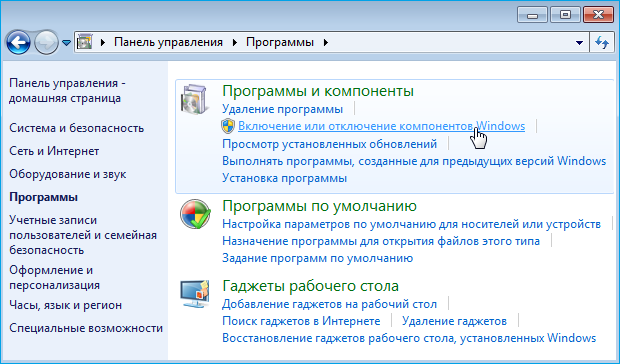The height and width of the screenshot is (364, 620).
Task: Open Гаджеты рабочего стола heading
Action: click(x=310, y=286)
